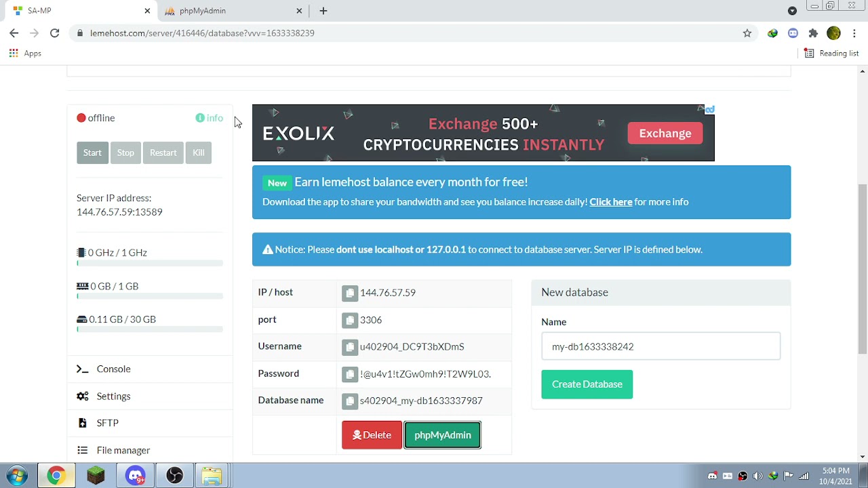Copy the Username value icon
868x488 pixels.
pos(350,347)
